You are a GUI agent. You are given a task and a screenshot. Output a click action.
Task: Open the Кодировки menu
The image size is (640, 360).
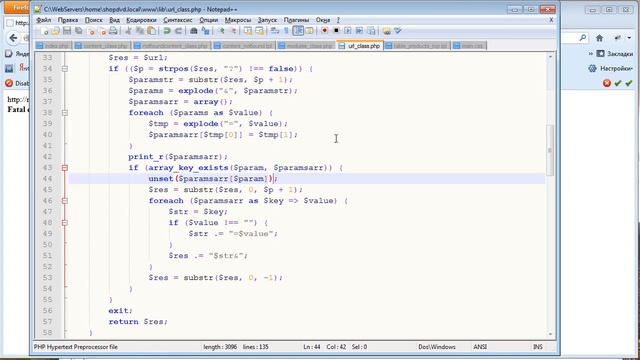coord(141,20)
